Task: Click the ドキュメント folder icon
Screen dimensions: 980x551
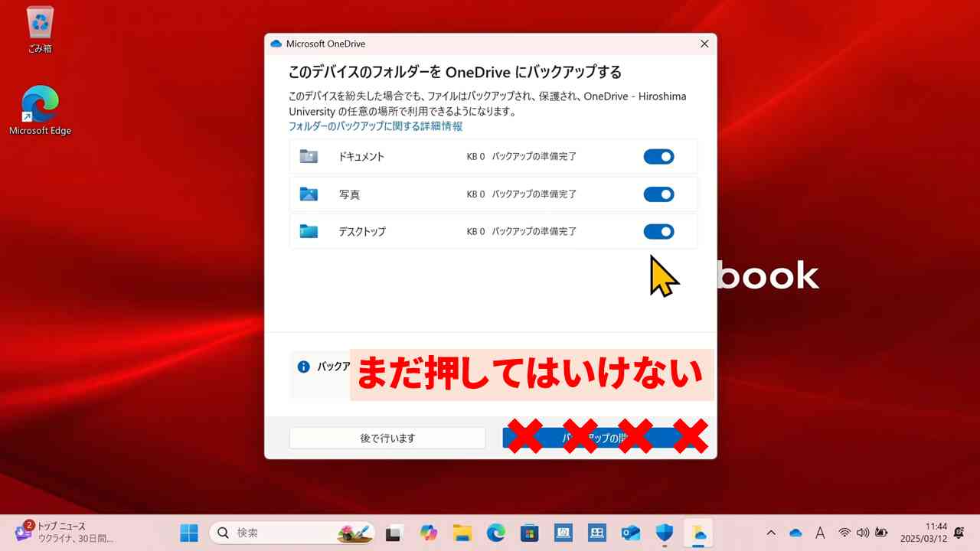Action: [309, 156]
